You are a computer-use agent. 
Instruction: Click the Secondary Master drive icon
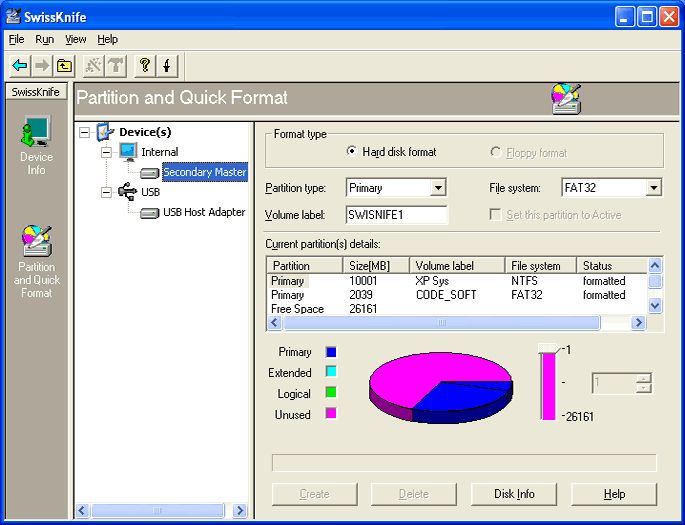point(149,173)
